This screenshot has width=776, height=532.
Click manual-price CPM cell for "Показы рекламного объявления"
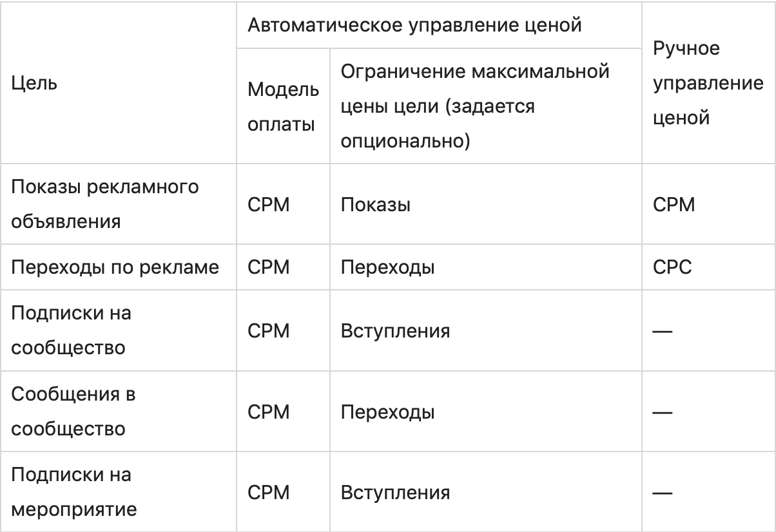coord(674,205)
